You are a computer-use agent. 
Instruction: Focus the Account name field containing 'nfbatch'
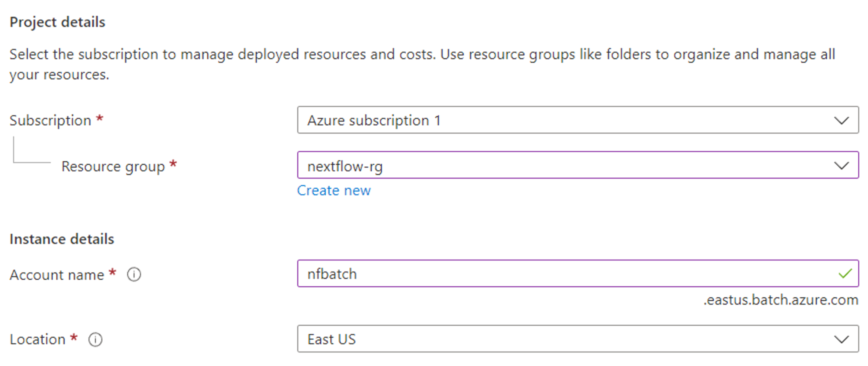tap(565, 273)
